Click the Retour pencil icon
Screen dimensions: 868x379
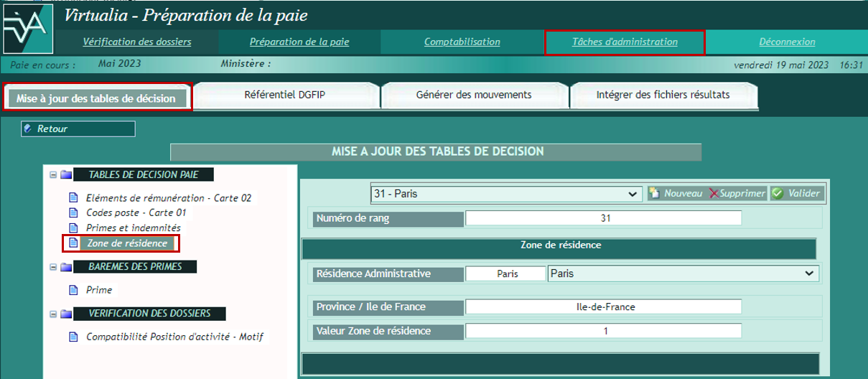tap(28, 129)
